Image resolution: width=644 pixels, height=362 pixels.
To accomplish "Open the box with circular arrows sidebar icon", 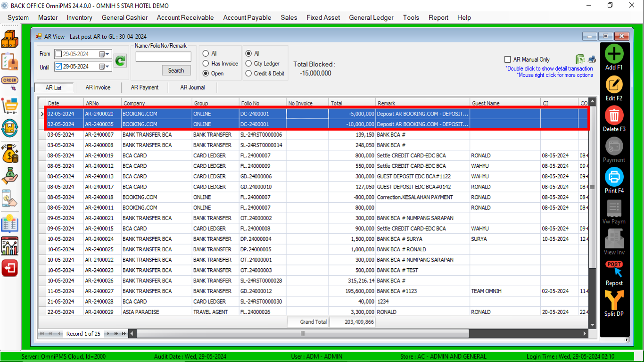I will pyautogui.click(x=9, y=128).
